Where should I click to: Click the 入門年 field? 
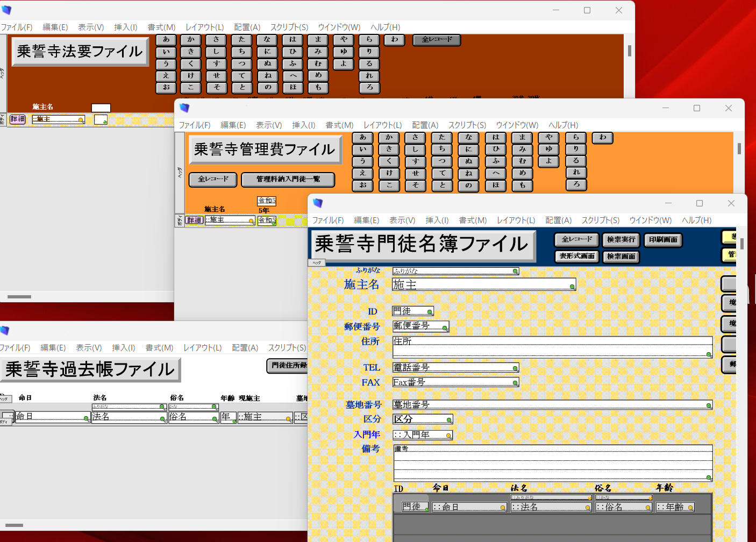point(423,434)
